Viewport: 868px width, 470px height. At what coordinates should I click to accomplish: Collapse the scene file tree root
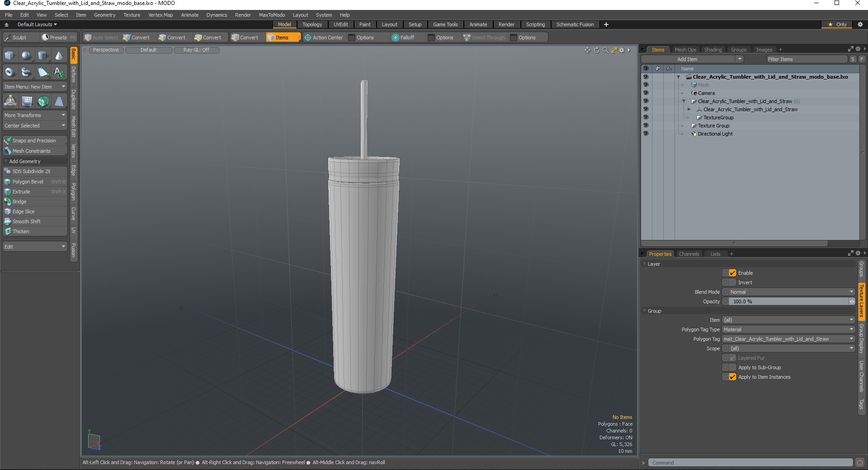click(x=678, y=77)
